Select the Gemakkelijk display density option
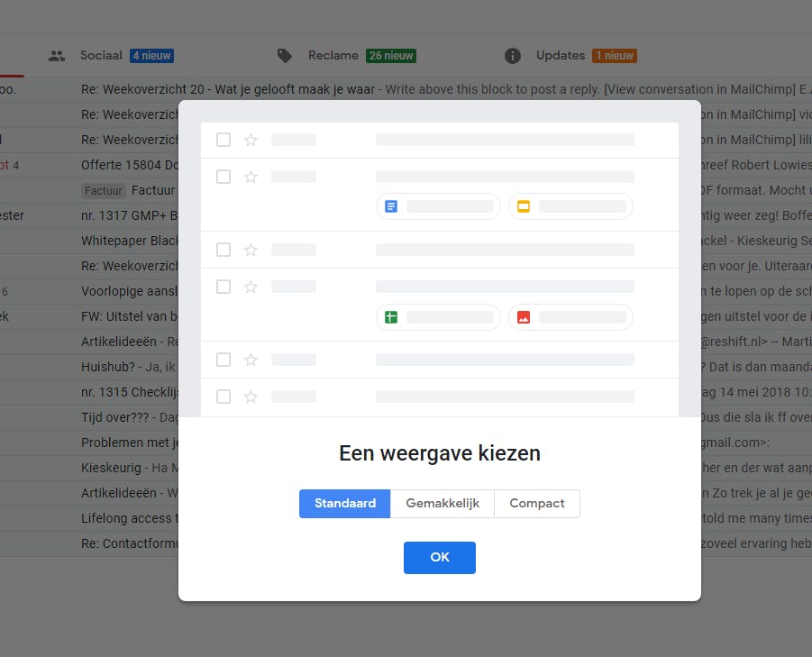 coord(442,504)
